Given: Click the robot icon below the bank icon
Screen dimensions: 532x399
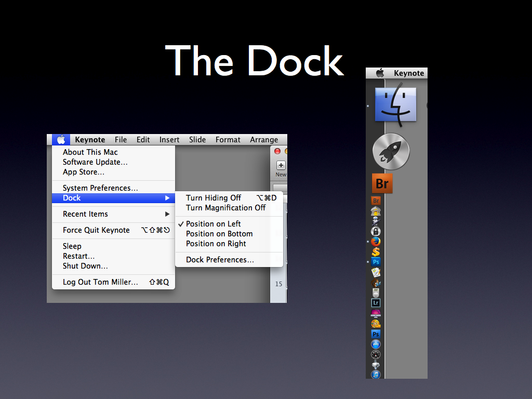Looking at the screenshot, I should coord(376,221).
